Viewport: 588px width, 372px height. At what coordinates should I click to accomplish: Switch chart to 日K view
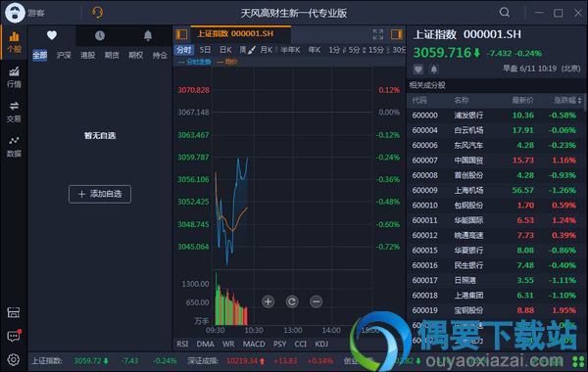225,50
